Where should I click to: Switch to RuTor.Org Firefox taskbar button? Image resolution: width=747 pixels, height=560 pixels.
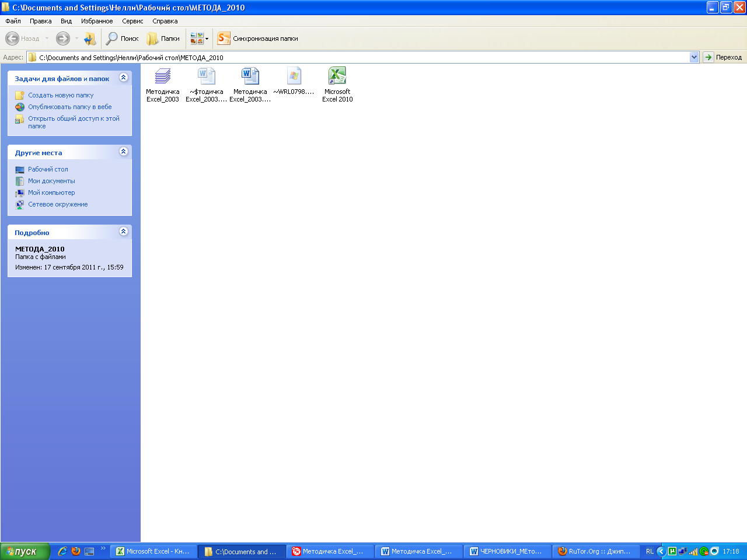tap(596, 551)
